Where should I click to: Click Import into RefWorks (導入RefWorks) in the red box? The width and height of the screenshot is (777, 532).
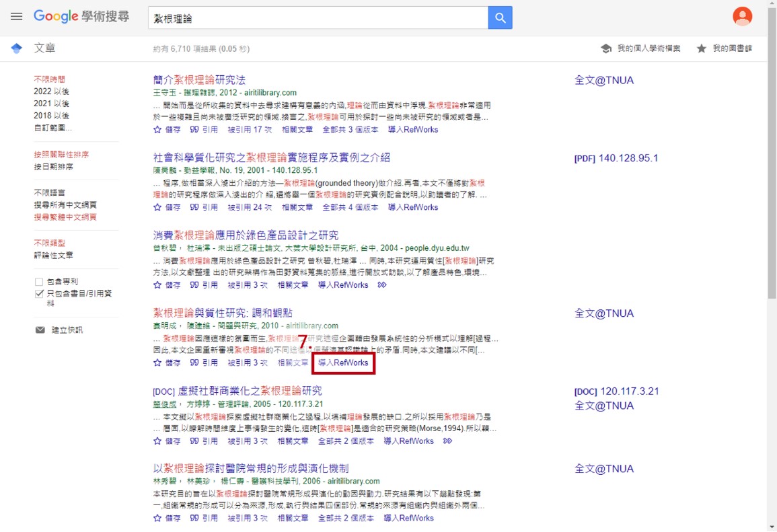(343, 363)
